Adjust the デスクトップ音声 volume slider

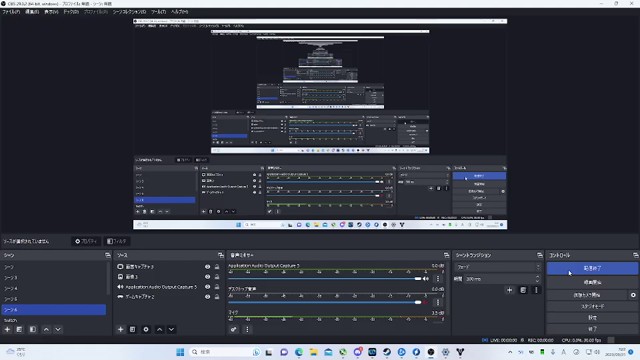(x=324, y=302)
